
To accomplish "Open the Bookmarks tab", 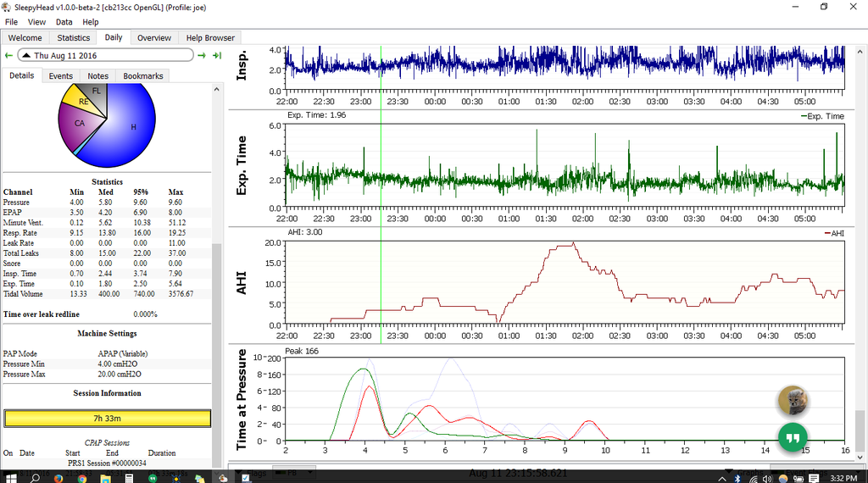I will [x=142, y=76].
